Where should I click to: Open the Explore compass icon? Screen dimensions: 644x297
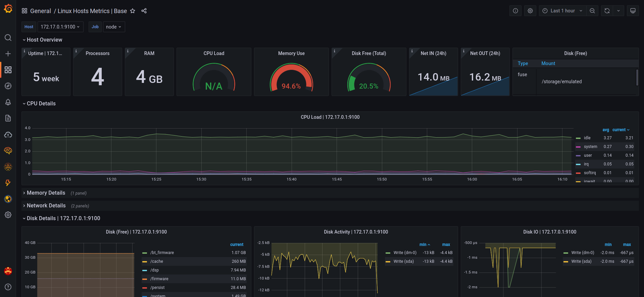[8, 86]
